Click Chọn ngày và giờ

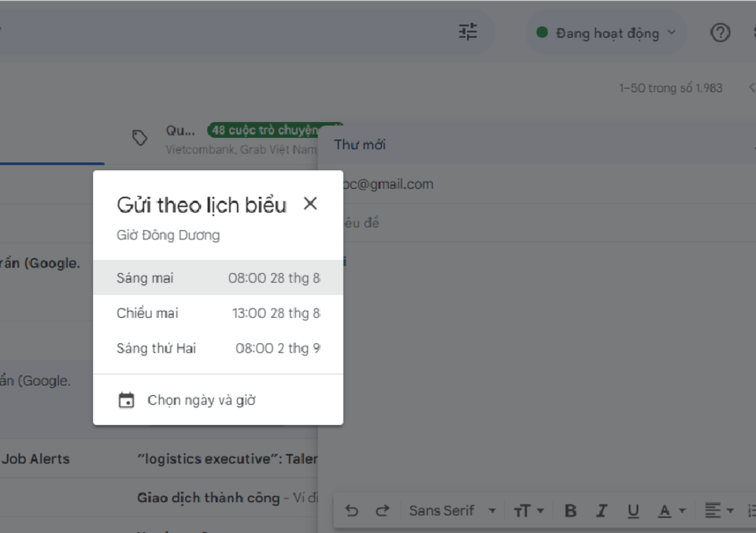click(202, 401)
